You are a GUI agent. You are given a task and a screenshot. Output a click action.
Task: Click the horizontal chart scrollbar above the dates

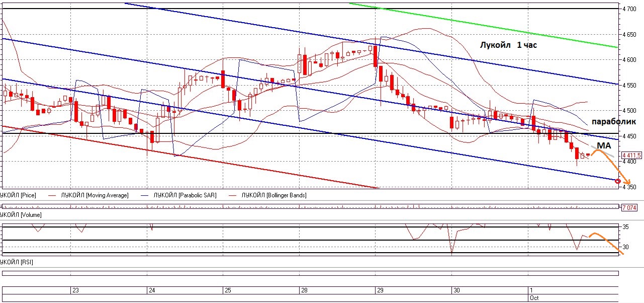pyautogui.click(x=310, y=273)
